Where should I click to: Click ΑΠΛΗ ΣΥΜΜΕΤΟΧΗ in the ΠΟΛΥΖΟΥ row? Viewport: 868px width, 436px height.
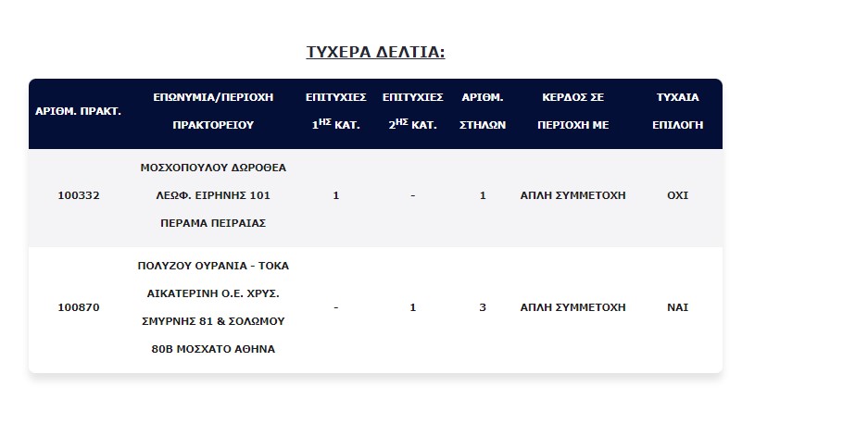572,307
